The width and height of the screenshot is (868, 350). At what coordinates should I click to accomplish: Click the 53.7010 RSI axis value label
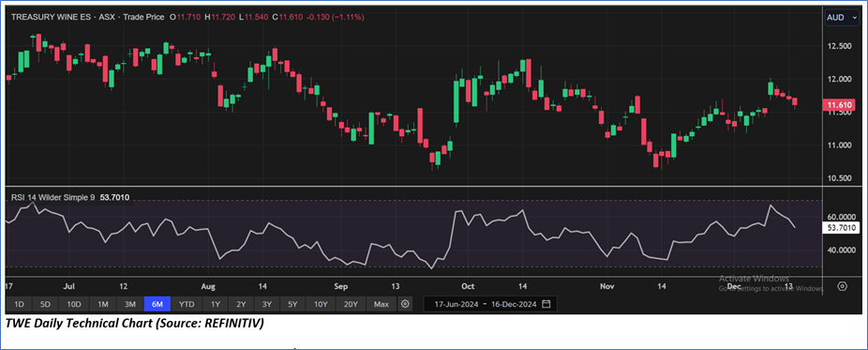tap(842, 228)
